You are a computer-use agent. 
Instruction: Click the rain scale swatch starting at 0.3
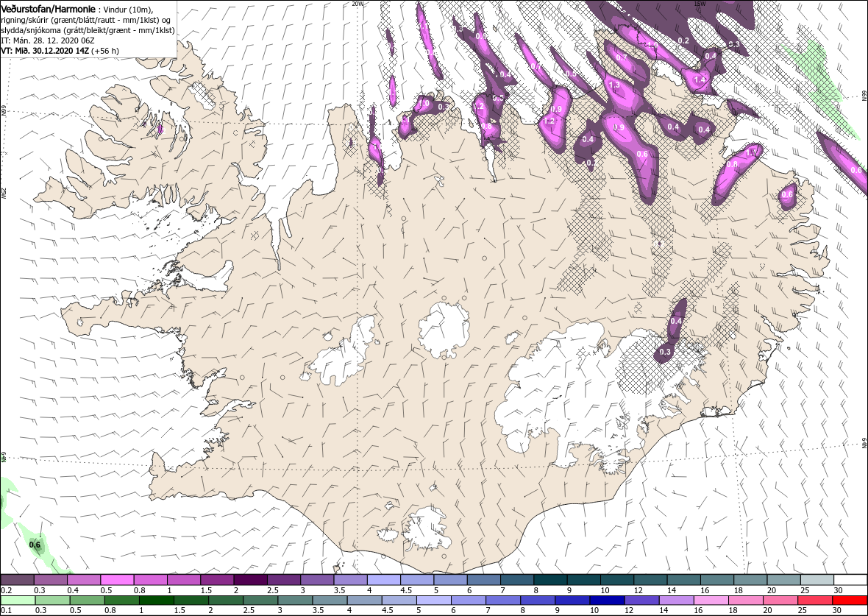[x=52, y=601]
